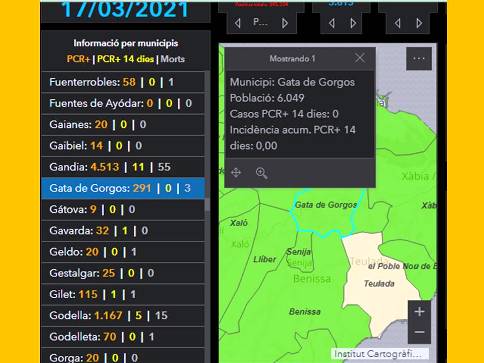
Task: Click the 17/03/2021 date heading
Action: click(x=125, y=9)
